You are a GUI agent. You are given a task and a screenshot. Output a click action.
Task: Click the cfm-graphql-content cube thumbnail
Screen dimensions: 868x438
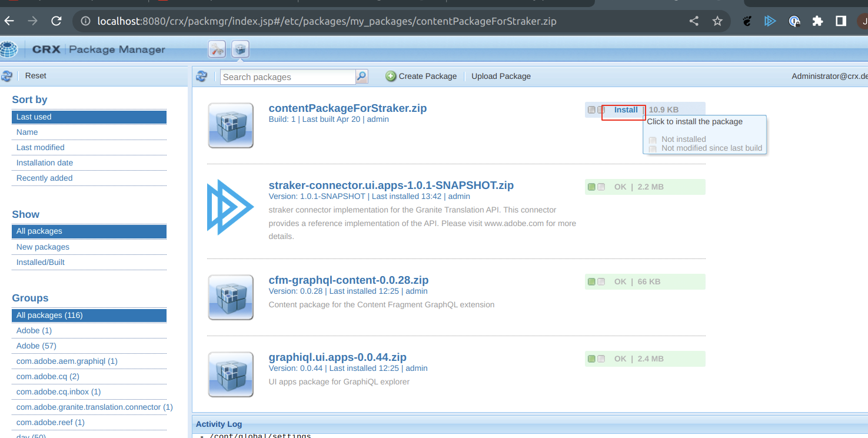(x=231, y=297)
